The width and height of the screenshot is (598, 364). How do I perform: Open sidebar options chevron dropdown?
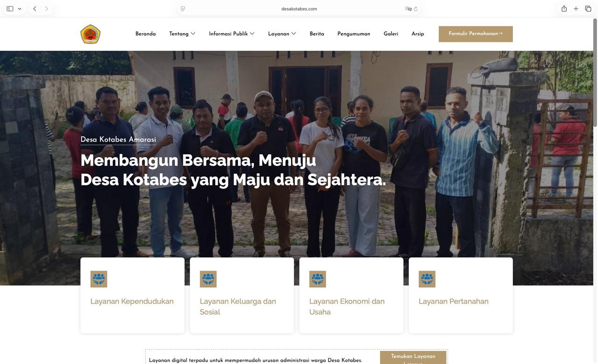click(20, 9)
